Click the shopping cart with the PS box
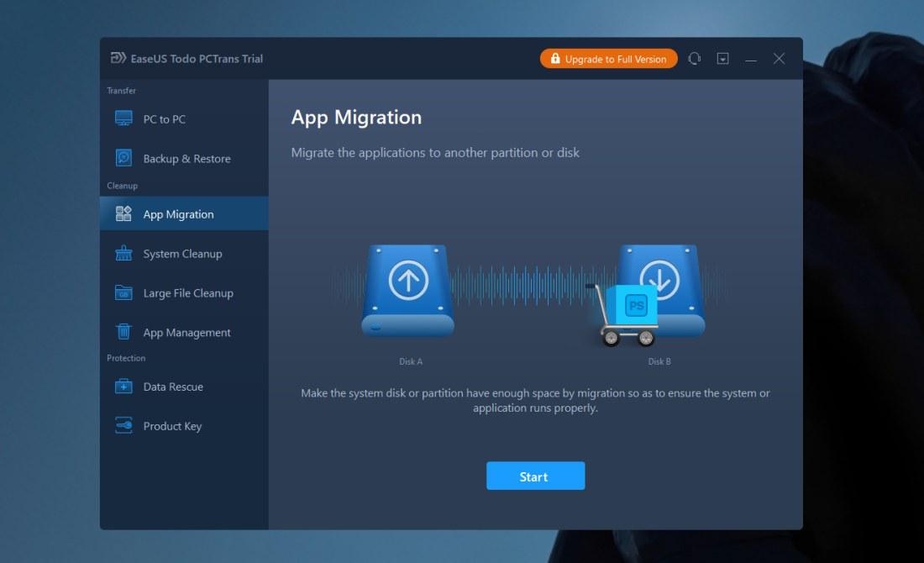 (x=622, y=315)
